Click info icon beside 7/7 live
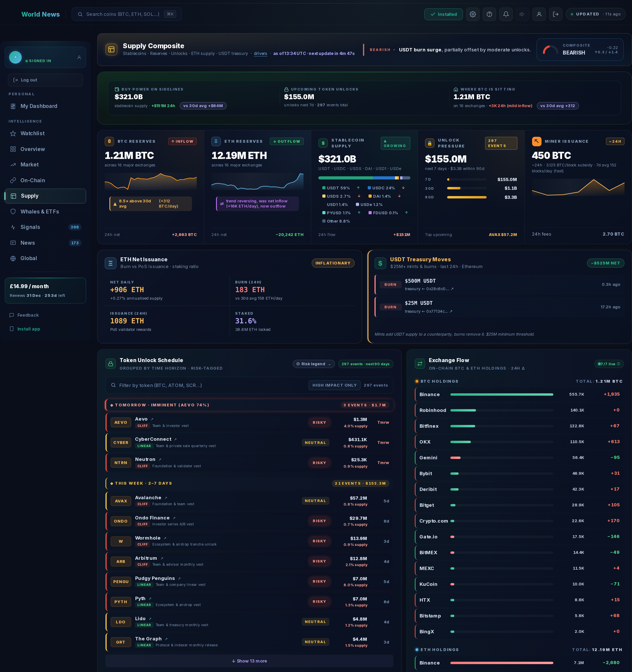Viewport: 632px width, 672px height. pyautogui.click(x=619, y=364)
